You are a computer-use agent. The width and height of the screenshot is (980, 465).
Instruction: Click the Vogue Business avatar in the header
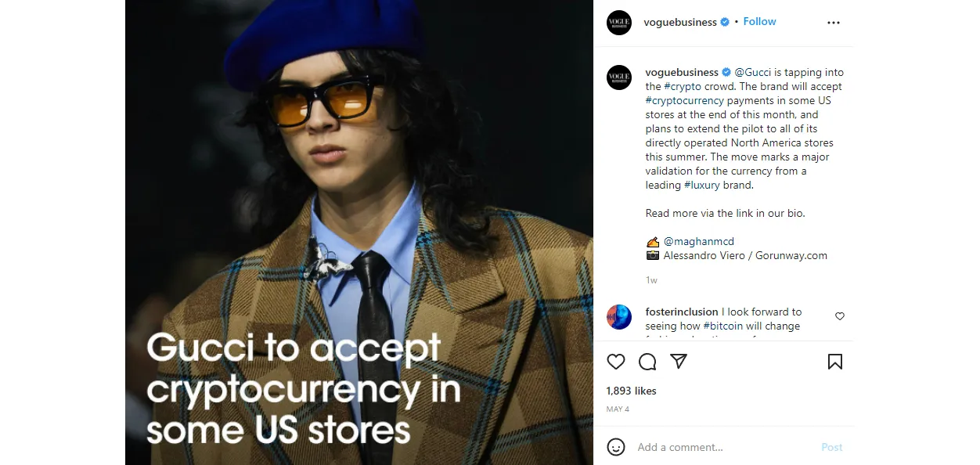[x=619, y=23]
